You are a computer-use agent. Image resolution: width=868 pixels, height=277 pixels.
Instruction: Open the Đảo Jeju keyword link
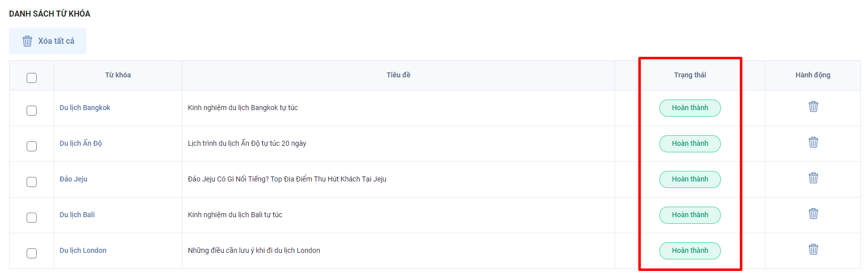pos(73,179)
